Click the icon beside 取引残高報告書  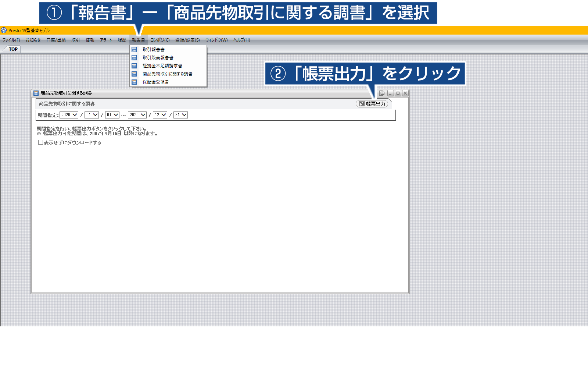tap(134, 58)
